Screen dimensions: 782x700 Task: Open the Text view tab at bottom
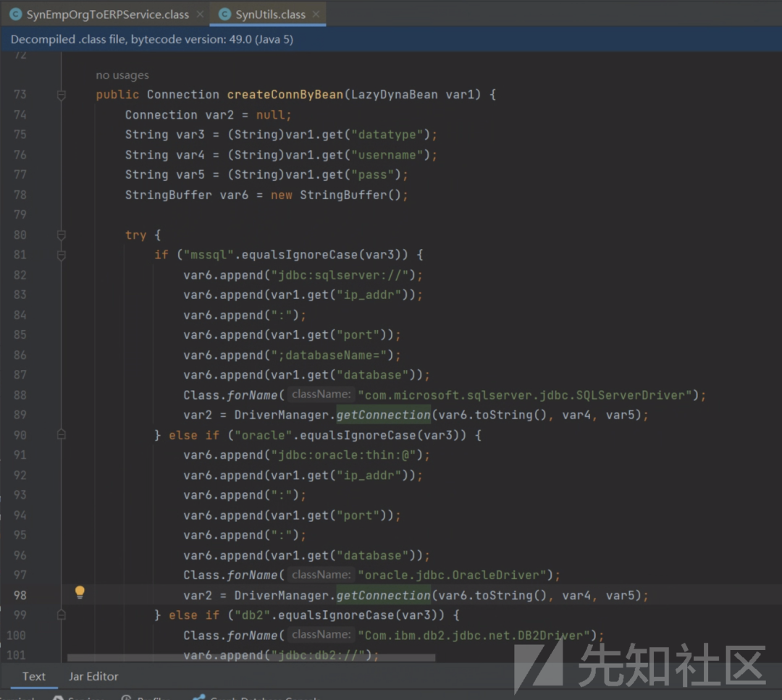[x=33, y=676]
